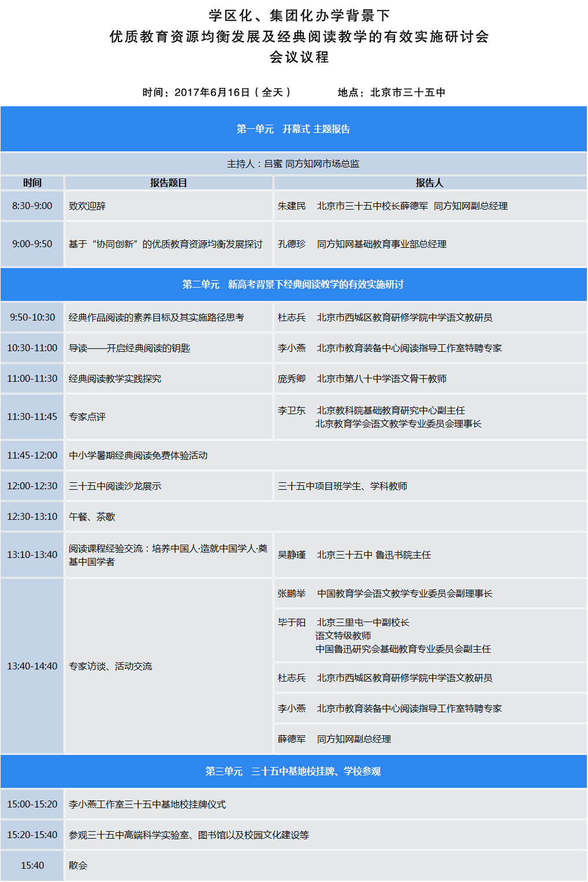Click the title line 学区化、集团化办学背景下

pyautogui.click(x=299, y=15)
